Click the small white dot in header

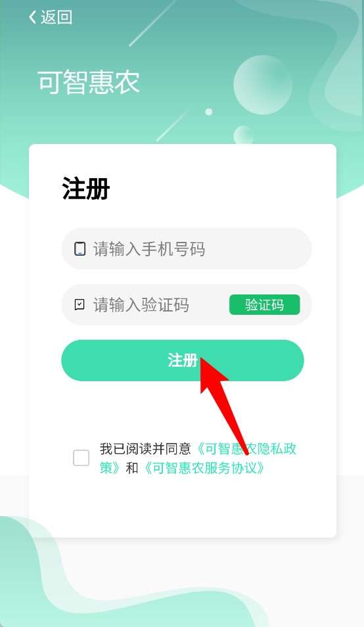(208, 112)
